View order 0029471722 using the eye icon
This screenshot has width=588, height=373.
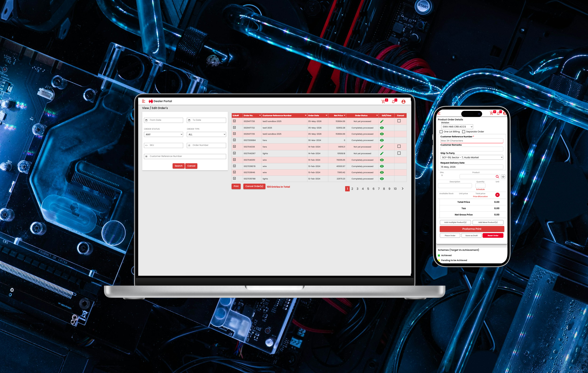tap(382, 128)
